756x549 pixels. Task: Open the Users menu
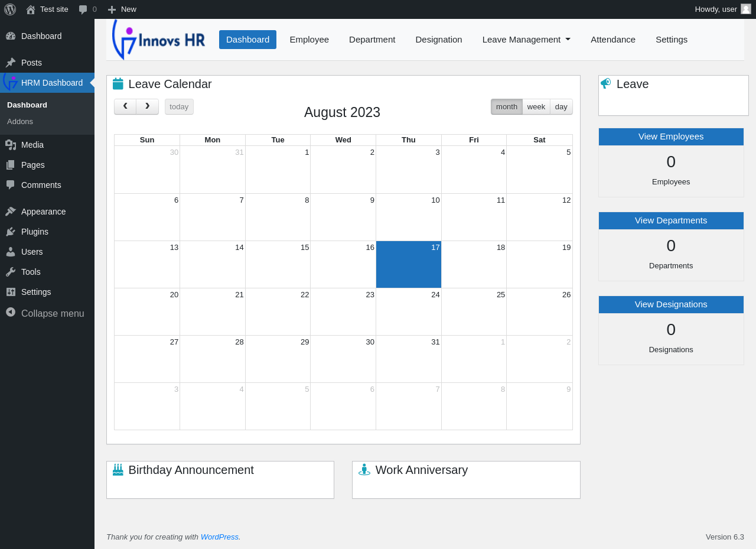[47, 252]
